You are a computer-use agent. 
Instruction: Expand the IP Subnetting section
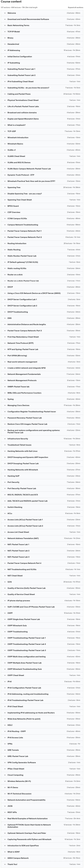(x=42, y=63)
